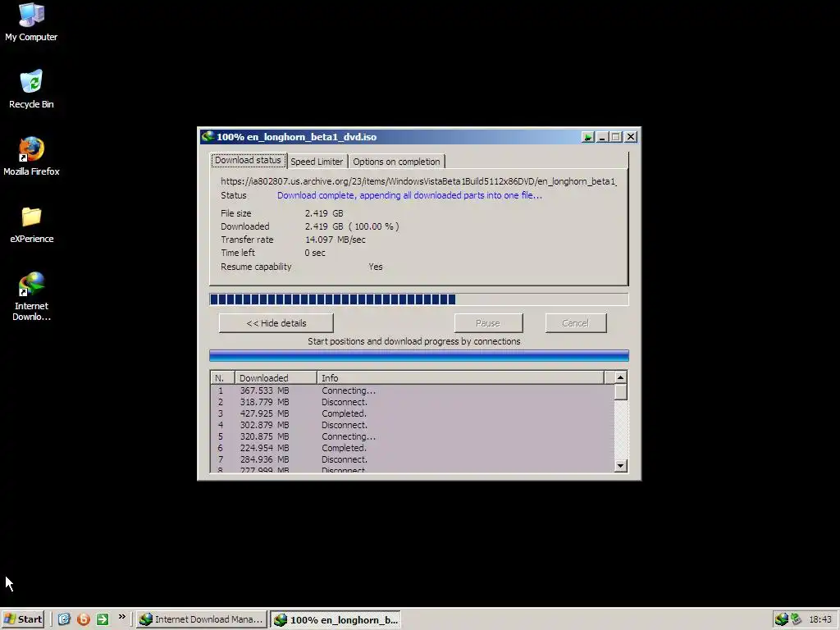Click the IDM globe icon in title bar
This screenshot has height=630, width=840.
pos(208,137)
